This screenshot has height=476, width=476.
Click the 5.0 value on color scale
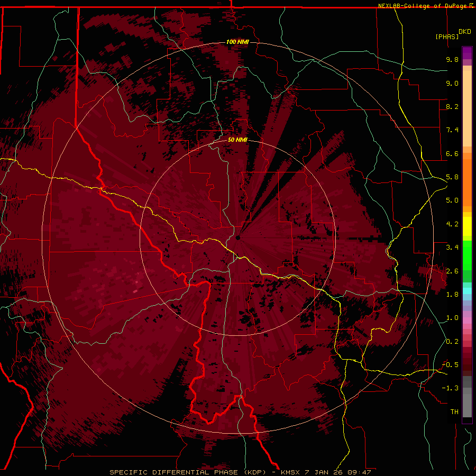pos(452,200)
